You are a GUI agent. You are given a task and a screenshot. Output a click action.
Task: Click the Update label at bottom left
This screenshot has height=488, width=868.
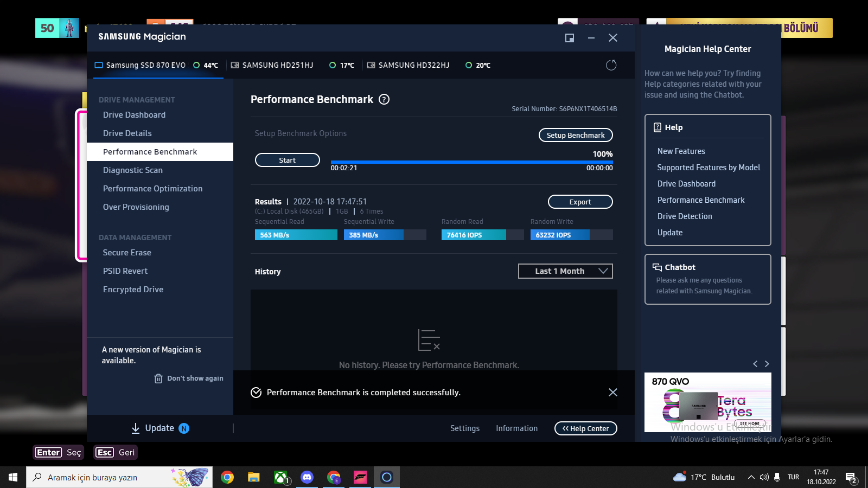coord(159,428)
